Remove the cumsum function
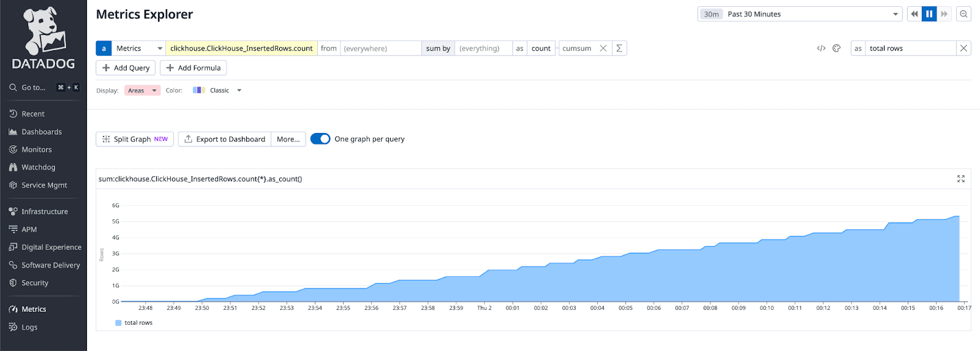This screenshot has width=980, height=351. click(603, 48)
